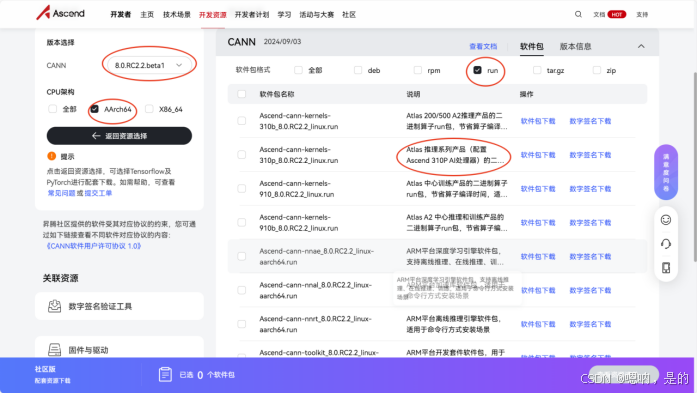Open the 学习 menu
698x393 pixels.
[x=284, y=15]
